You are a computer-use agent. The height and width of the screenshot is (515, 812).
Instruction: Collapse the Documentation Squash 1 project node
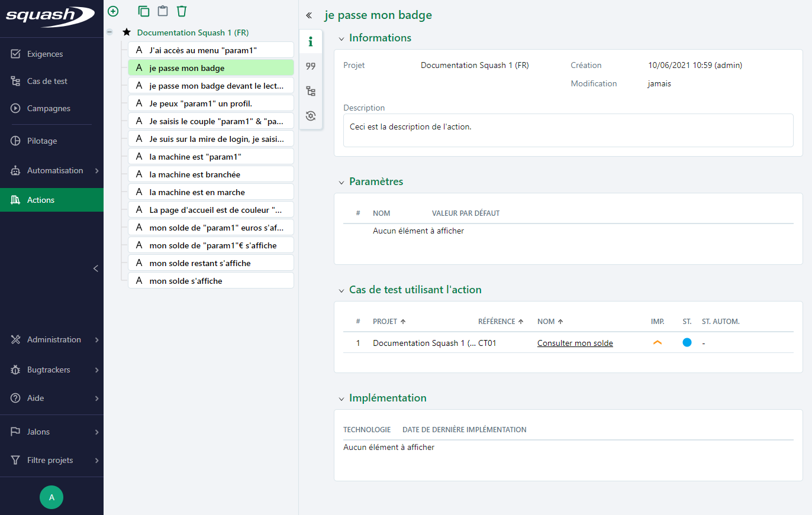pyautogui.click(x=109, y=33)
